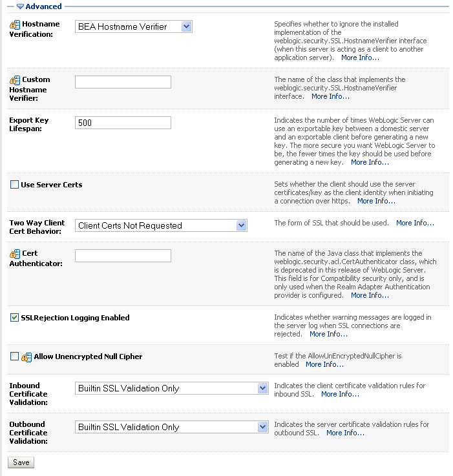Click the warning icon beside Cert Authenticator

click(15, 254)
